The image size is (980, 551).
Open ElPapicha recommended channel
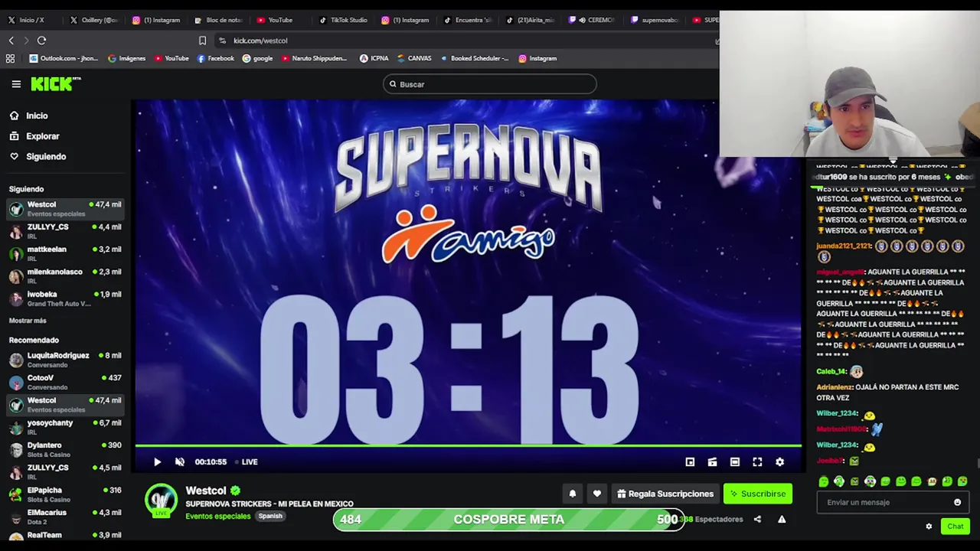click(x=65, y=494)
